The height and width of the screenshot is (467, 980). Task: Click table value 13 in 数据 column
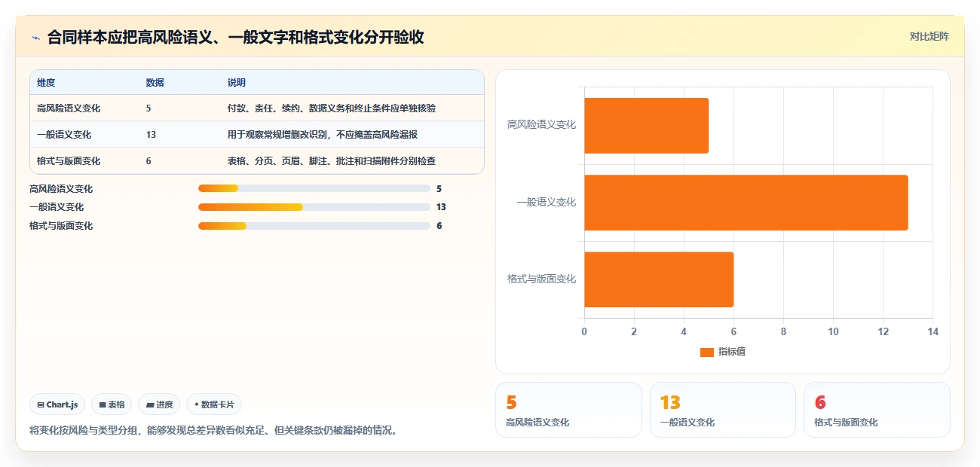[x=151, y=135]
